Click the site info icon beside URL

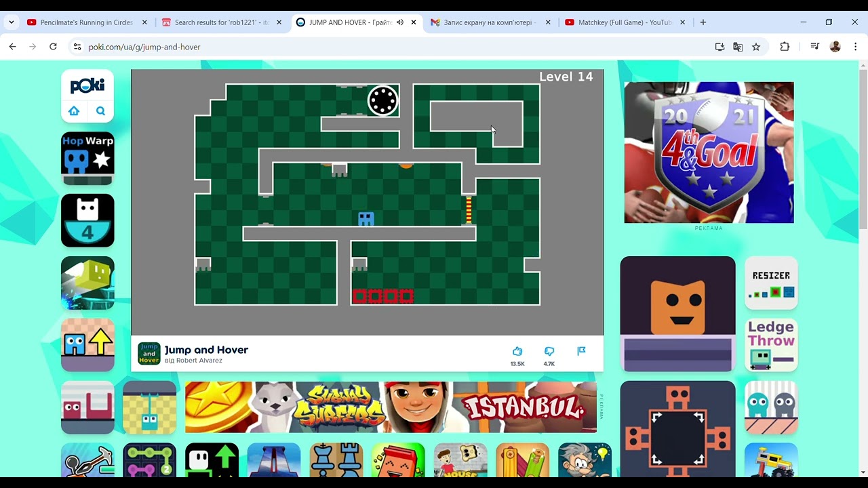(77, 47)
